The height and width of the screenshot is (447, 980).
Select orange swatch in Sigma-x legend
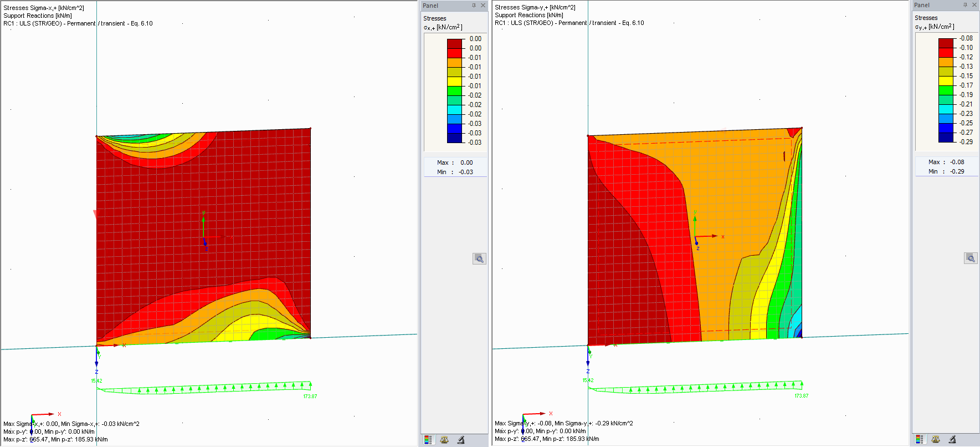coord(454,63)
